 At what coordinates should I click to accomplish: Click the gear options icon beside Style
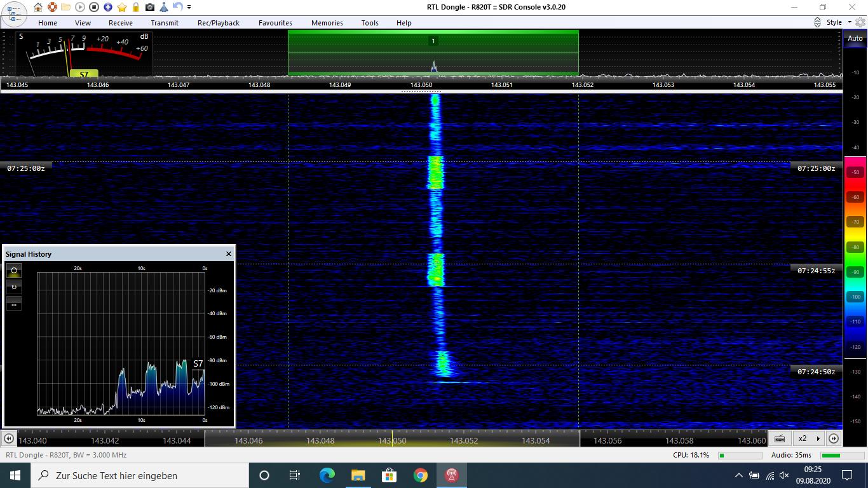click(860, 22)
